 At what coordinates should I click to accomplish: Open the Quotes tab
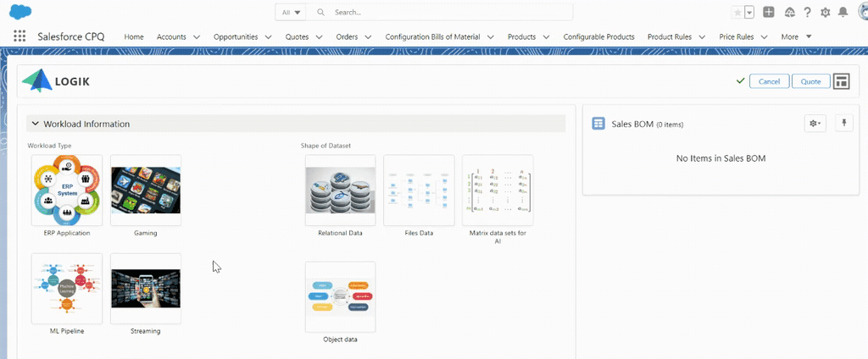coord(298,37)
